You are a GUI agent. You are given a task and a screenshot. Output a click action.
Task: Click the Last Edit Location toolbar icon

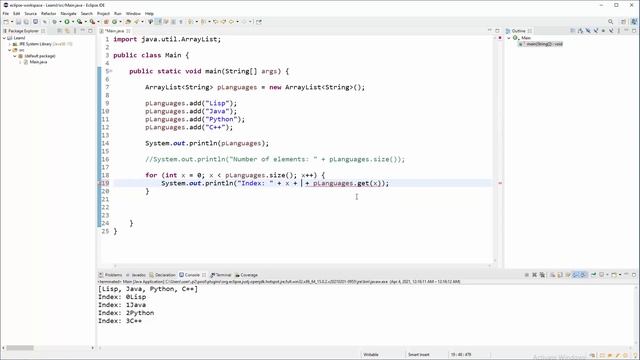[x=215, y=22]
